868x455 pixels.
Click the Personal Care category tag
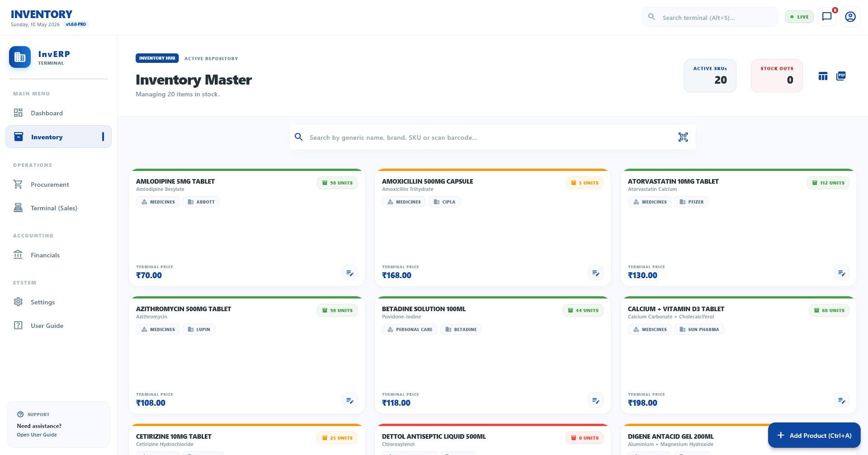tap(410, 329)
